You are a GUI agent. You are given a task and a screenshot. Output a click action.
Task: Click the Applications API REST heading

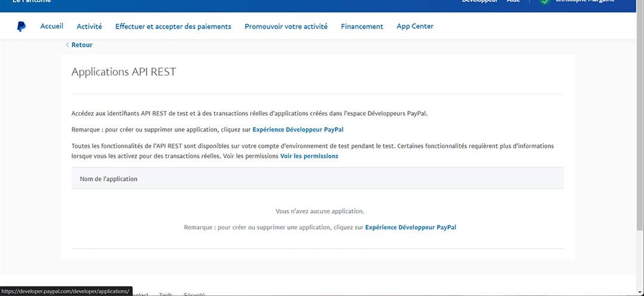pyautogui.click(x=123, y=72)
